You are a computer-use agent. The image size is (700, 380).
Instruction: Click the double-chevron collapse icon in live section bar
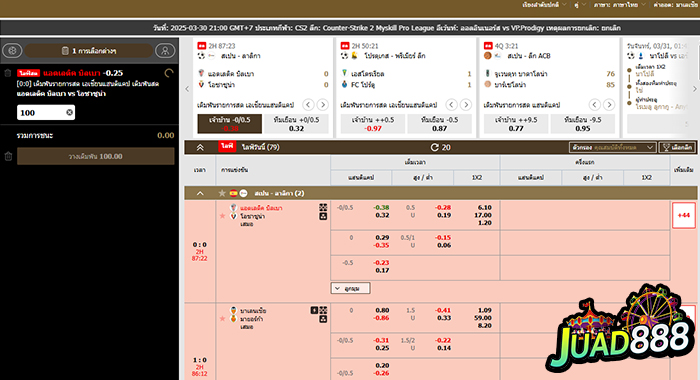(200, 147)
